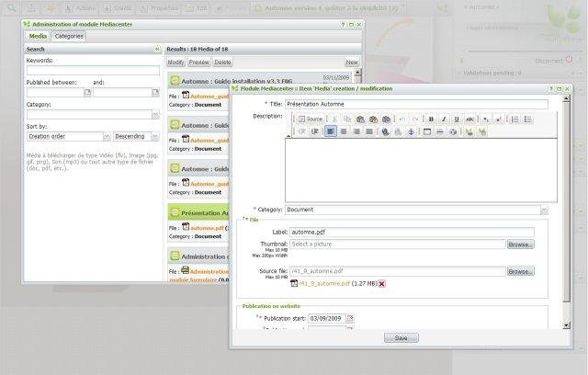This screenshot has height=375, width=588.
Task: Open Category dropdown in media creation form
Action: (544, 210)
